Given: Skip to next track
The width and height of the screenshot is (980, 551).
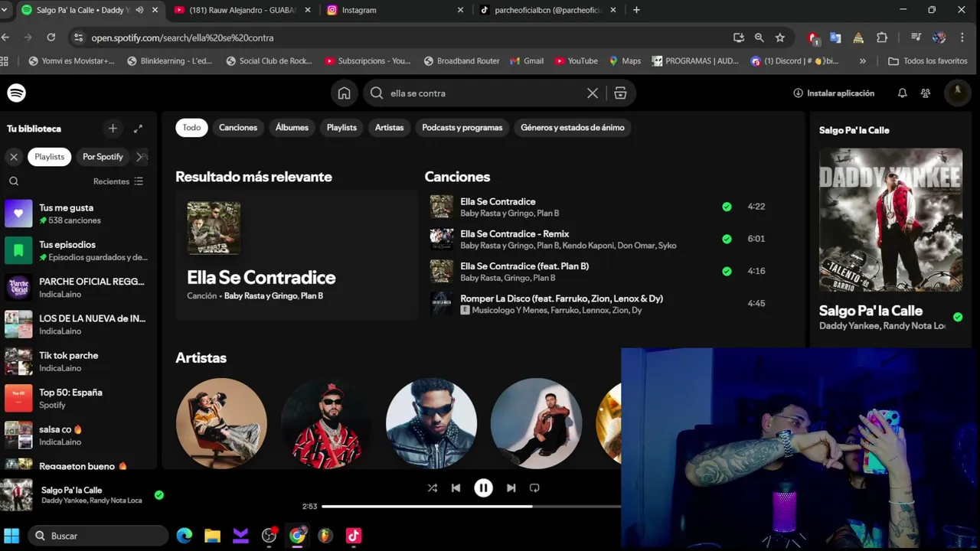Looking at the screenshot, I should pos(511,487).
